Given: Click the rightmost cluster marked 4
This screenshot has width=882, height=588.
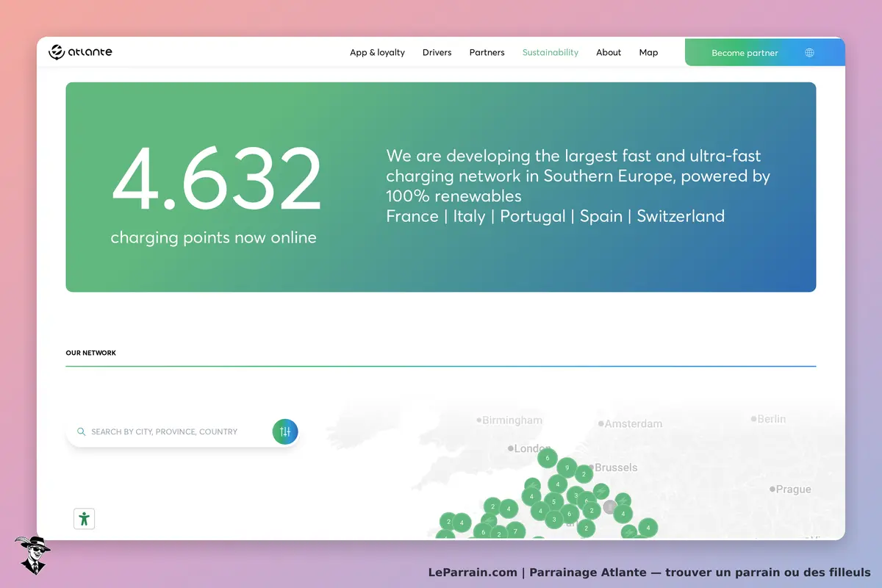Looking at the screenshot, I should coord(648,528).
